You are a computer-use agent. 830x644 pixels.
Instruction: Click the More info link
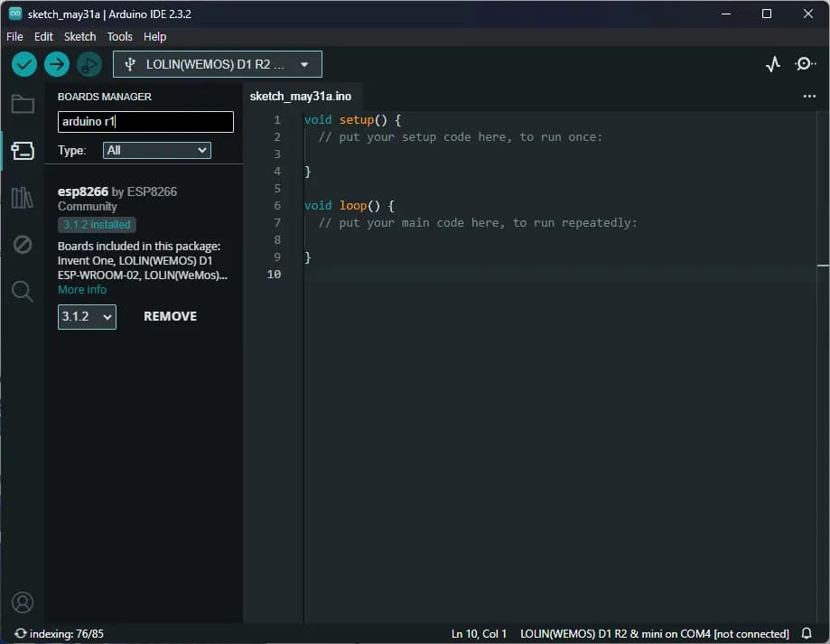click(x=82, y=289)
